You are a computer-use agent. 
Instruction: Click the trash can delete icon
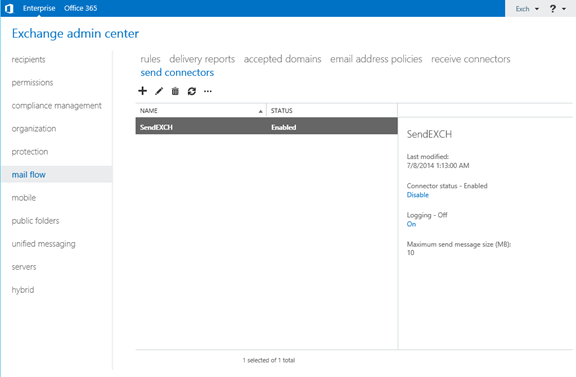coord(175,91)
